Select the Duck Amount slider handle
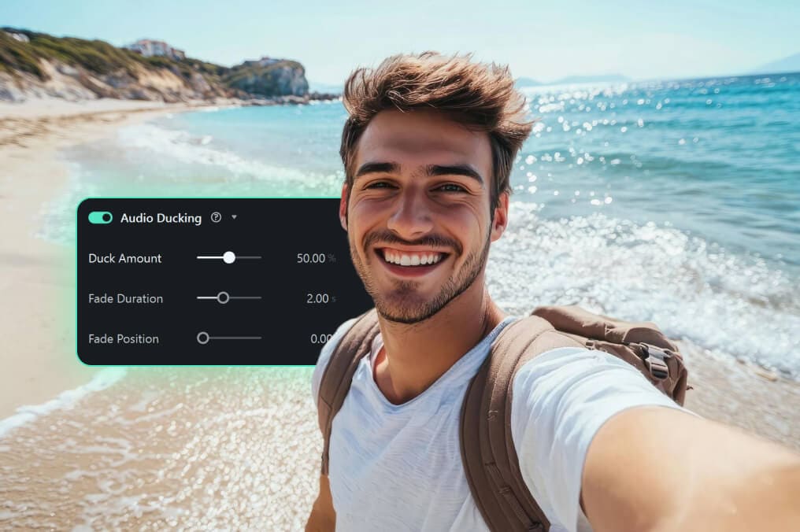Viewport: 800px width, 532px height. pos(230,257)
